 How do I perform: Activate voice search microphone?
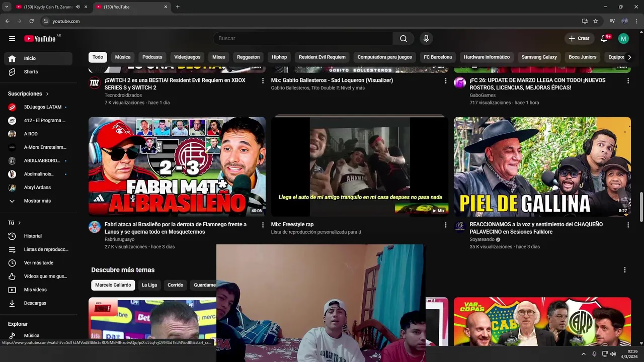click(x=426, y=39)
